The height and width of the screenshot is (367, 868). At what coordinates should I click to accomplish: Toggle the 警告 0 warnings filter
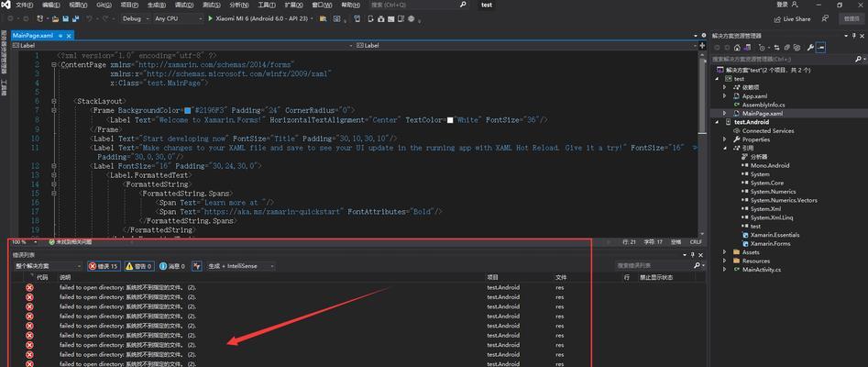pyautogui.click(x=139, y=266)
